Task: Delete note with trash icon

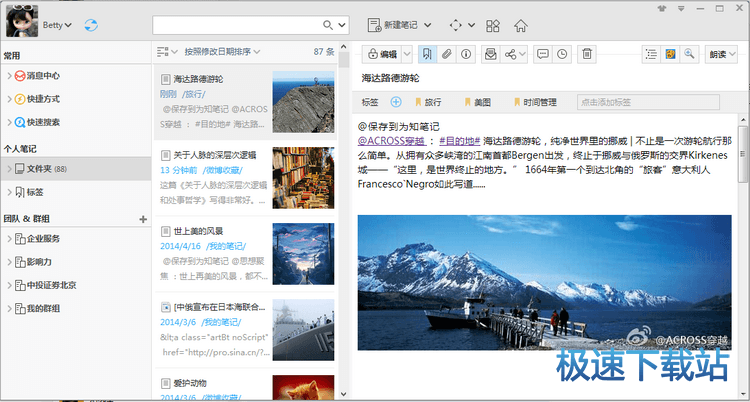Action: pyautogui.click(x=587, y=54)
